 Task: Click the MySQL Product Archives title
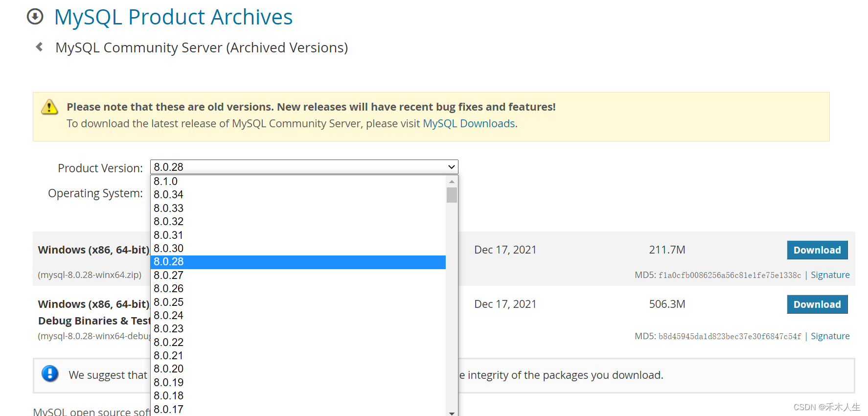pos(174,17)
